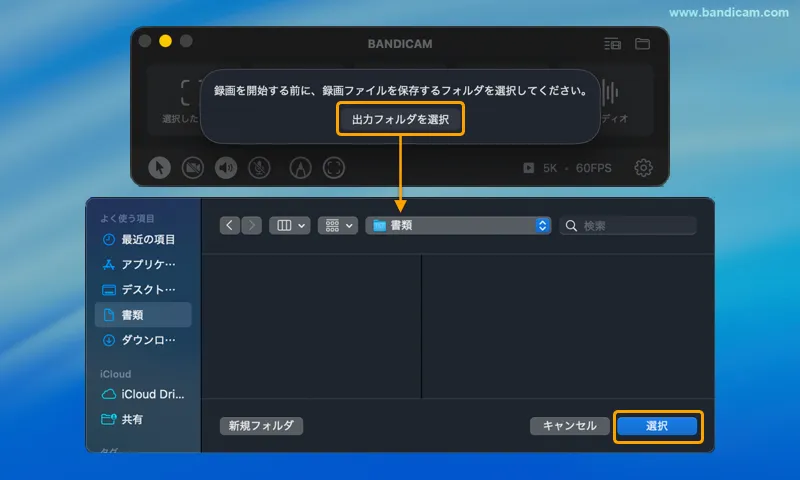Minimize Bandicam with the yellow button
800x480 pixels.
(x=165, y=41)
